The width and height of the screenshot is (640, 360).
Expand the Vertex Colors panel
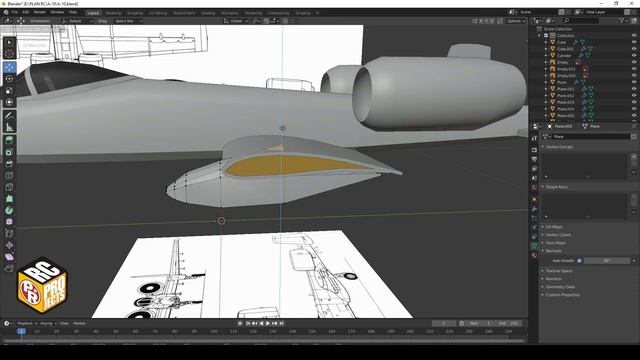coord(558,235)
